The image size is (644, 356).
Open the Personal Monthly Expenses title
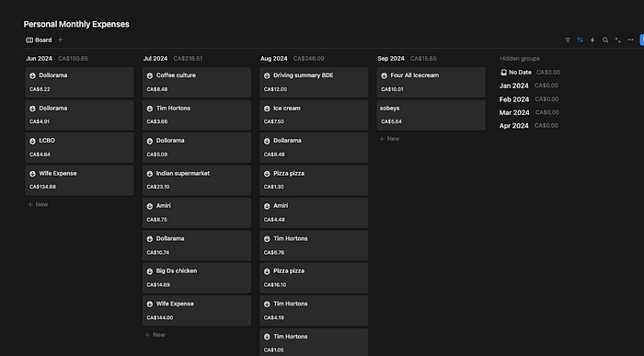pyautogui.click(x=76, y=24)
